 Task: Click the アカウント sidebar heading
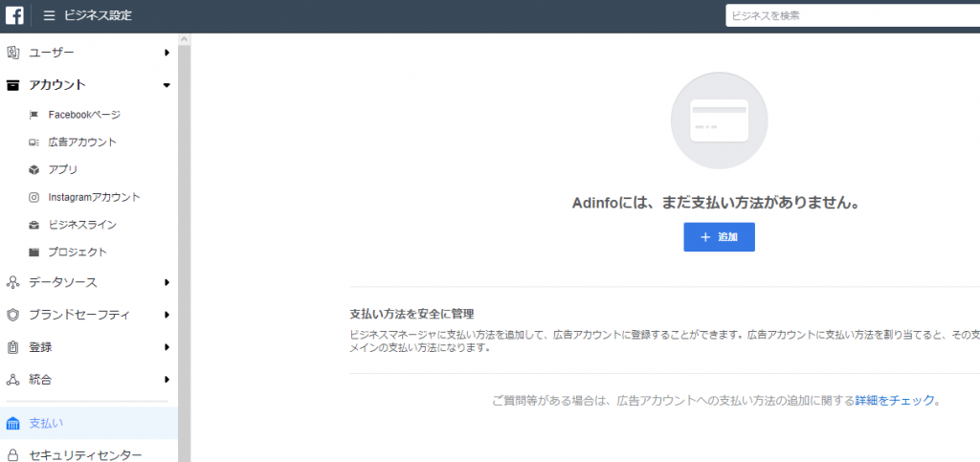point(57,85)
